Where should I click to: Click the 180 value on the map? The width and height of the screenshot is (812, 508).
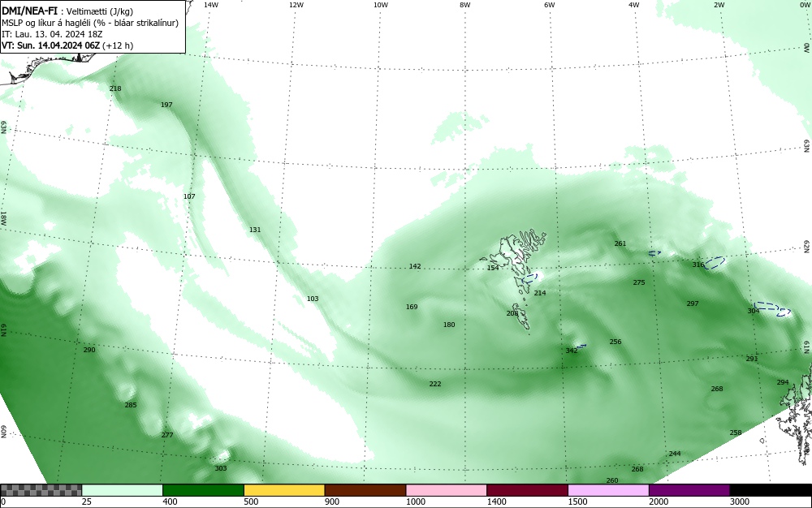coord(449,325)
